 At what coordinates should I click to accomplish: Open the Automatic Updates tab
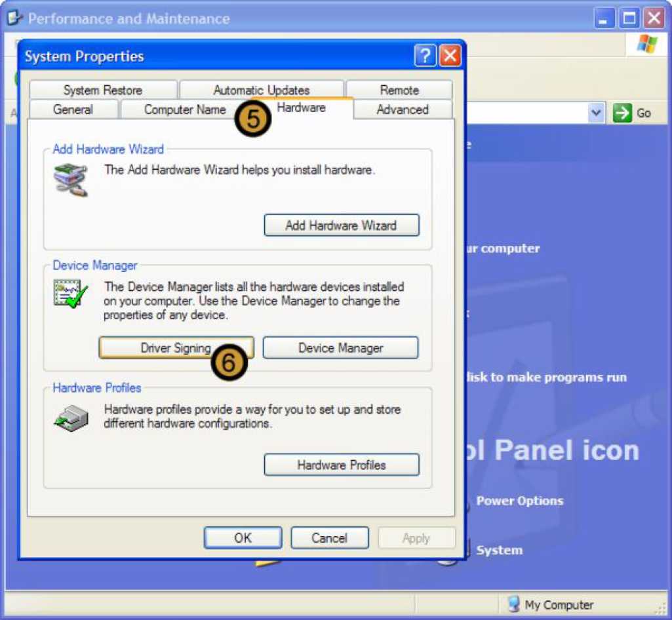262,90
